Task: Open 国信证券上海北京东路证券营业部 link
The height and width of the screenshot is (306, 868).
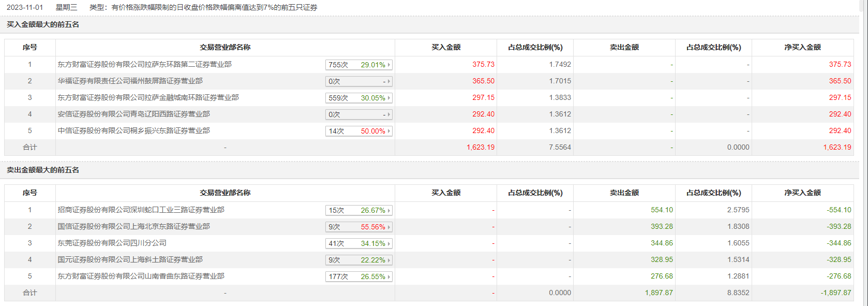Action: (x=133, y=226)
